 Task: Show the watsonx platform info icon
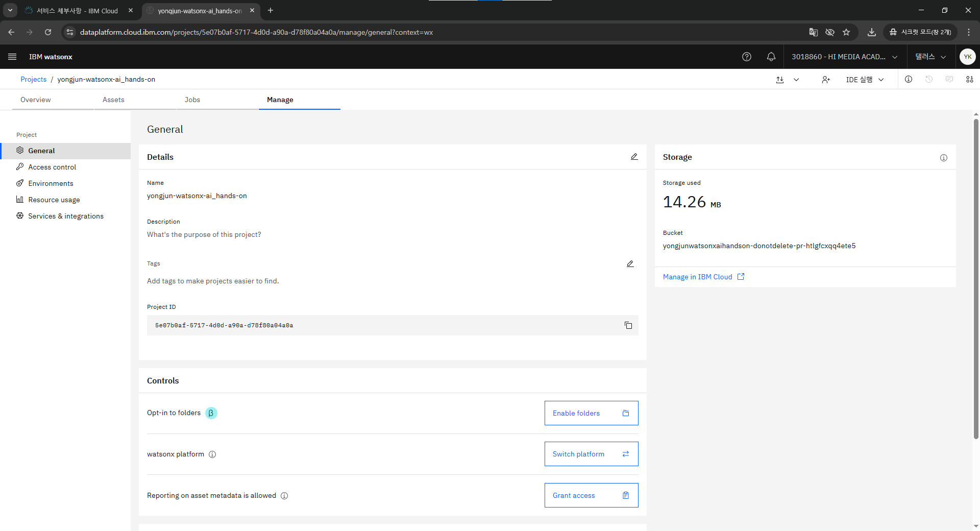[212, 454]
